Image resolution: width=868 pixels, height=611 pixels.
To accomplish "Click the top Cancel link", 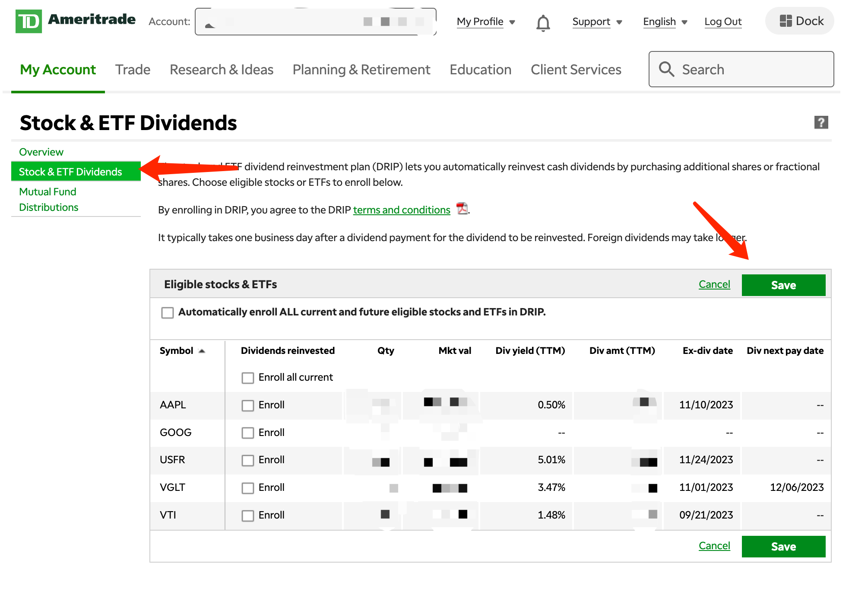I will point(714,284).
